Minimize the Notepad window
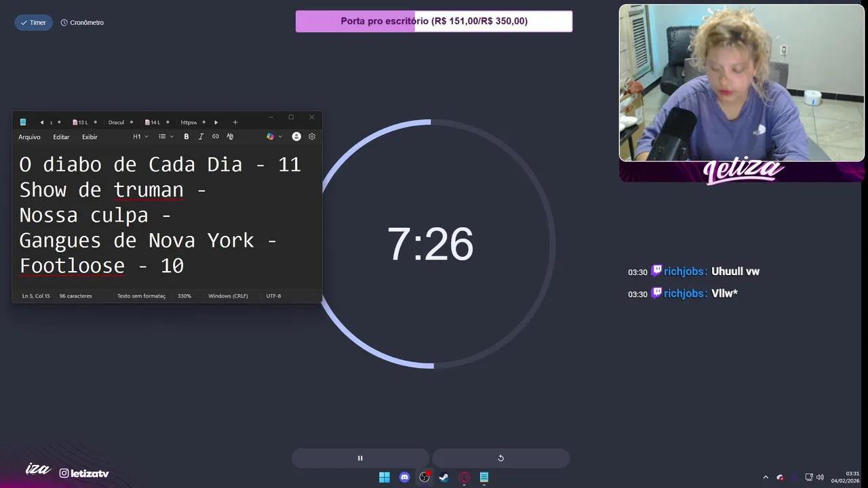 click(271, 117)
